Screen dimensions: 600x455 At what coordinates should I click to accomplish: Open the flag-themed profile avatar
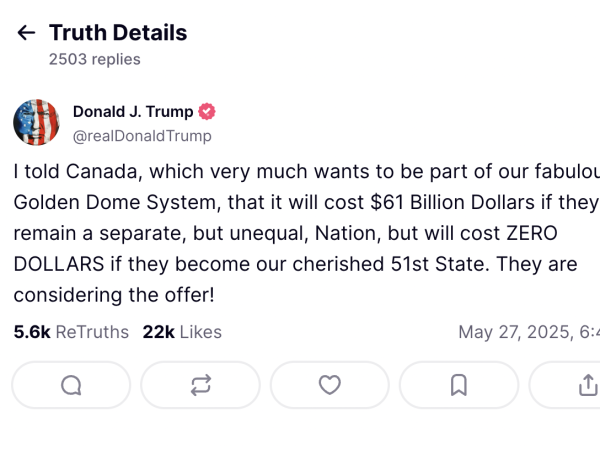coord(36,123)
